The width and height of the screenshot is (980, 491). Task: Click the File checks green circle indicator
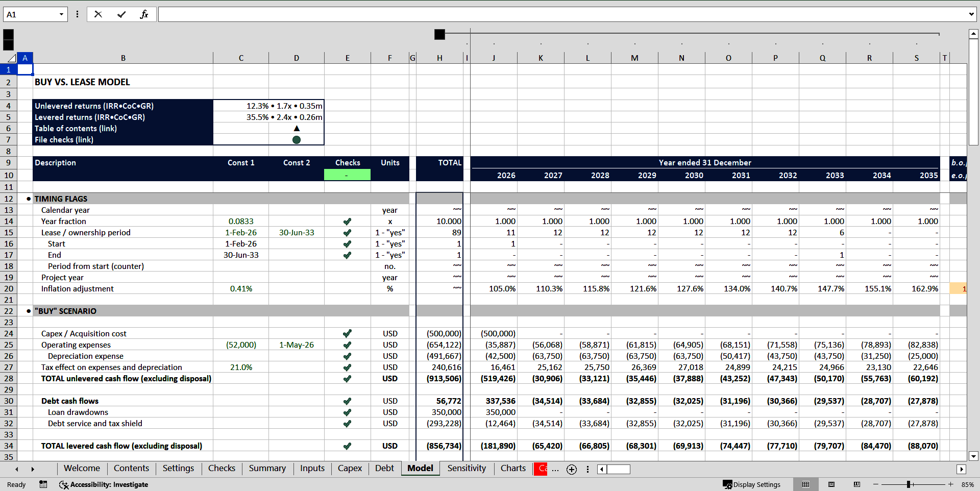click(297, 139)
